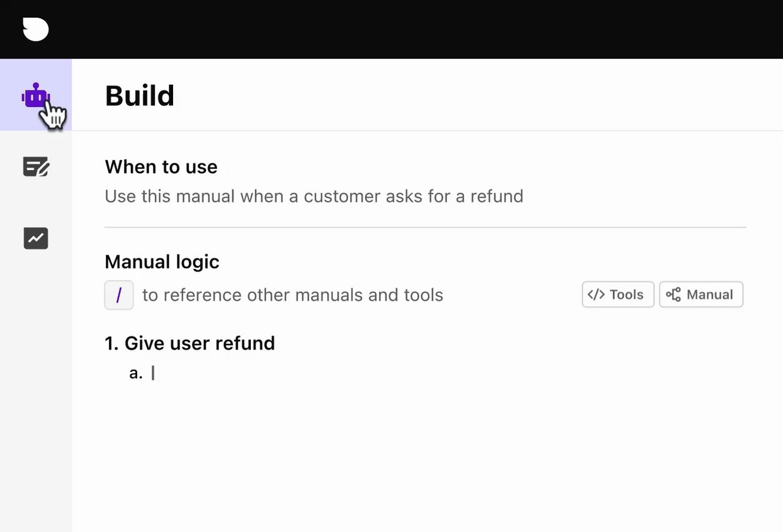This screenshot has width=783, height=532.
Task: Click the white logo in top bar
Action: point(35,29)
